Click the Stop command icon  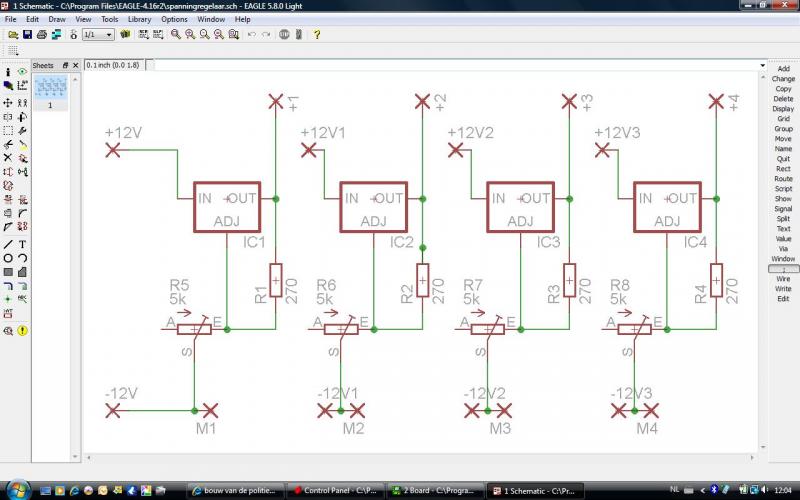[x=284, y=34]
